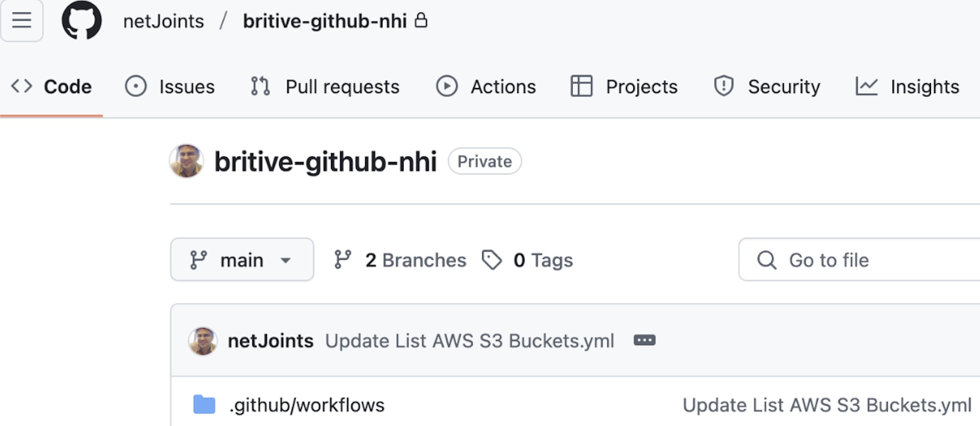The image size is (980, 426).
Task: Open the Insights tab
Action: pyautogui.click(x=907, y=86)
